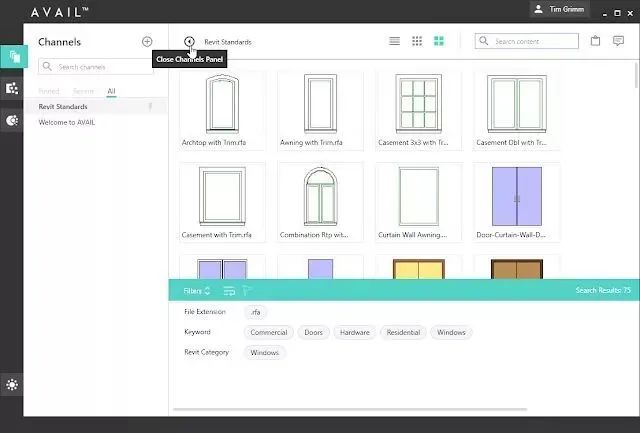
Task: Close the Channels panel with the arrow icon
Action: coord(189,41)
